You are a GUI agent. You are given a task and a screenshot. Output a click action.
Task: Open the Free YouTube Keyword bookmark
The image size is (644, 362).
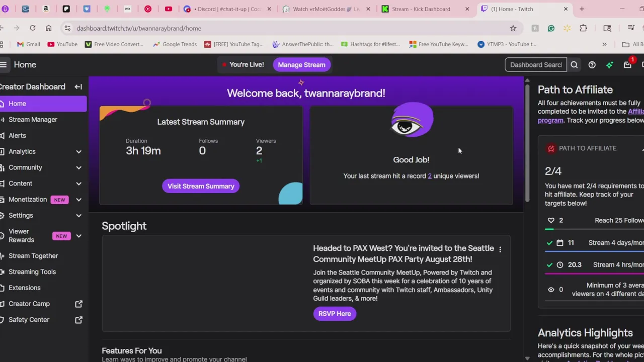tap(439, 44)
